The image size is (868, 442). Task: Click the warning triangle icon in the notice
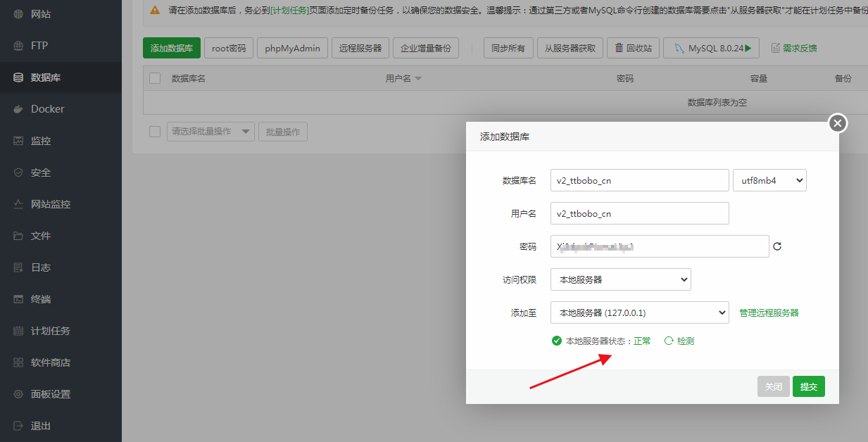[154, 11]
